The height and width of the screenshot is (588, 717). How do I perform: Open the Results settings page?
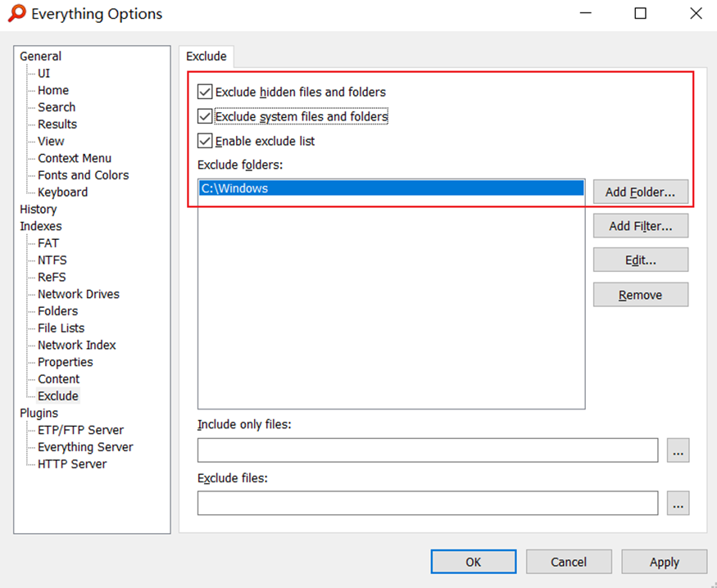pos(57,124)
